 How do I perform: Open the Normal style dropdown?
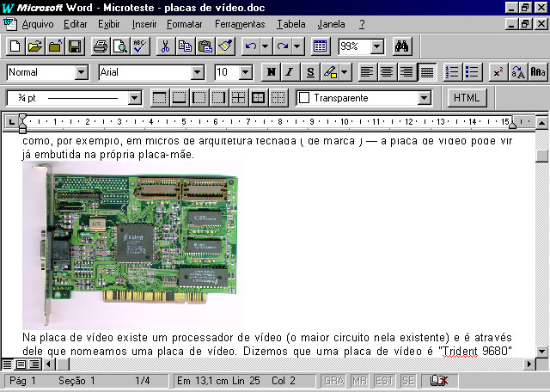(x=82, y=73)
